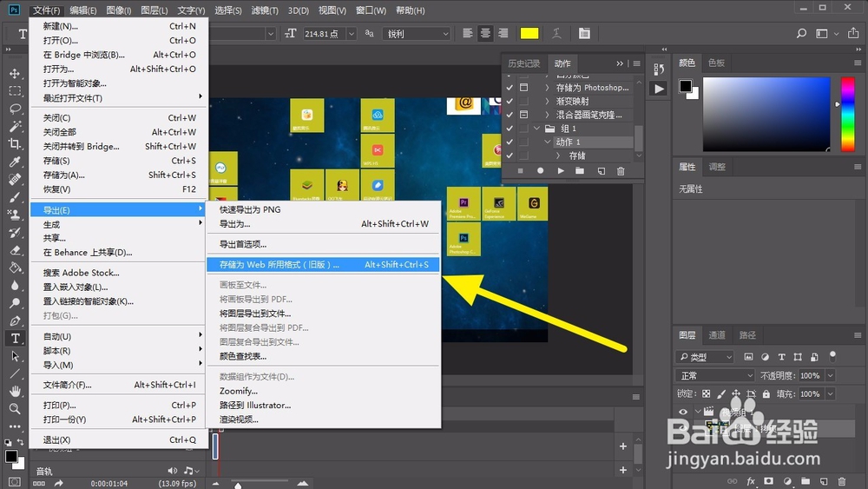868x489 pixels.
Task: Switch to the 历史记录 tab
Action: [523, 63]
